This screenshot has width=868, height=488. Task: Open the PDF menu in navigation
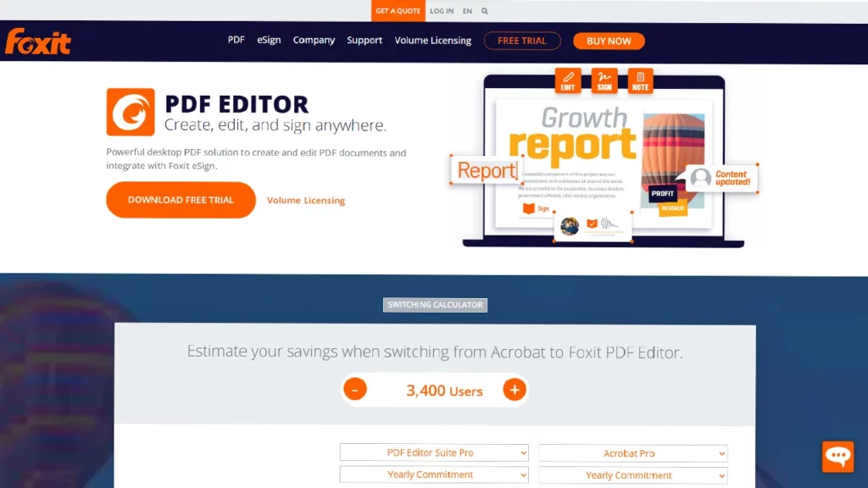236,41
